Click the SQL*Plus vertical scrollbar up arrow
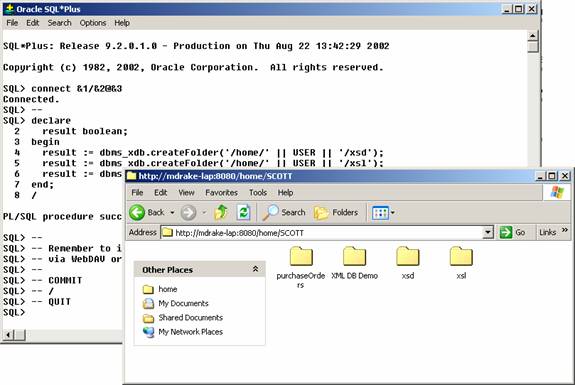The width and height of the screenshot is (575, 385). click(x=533, y=36)
